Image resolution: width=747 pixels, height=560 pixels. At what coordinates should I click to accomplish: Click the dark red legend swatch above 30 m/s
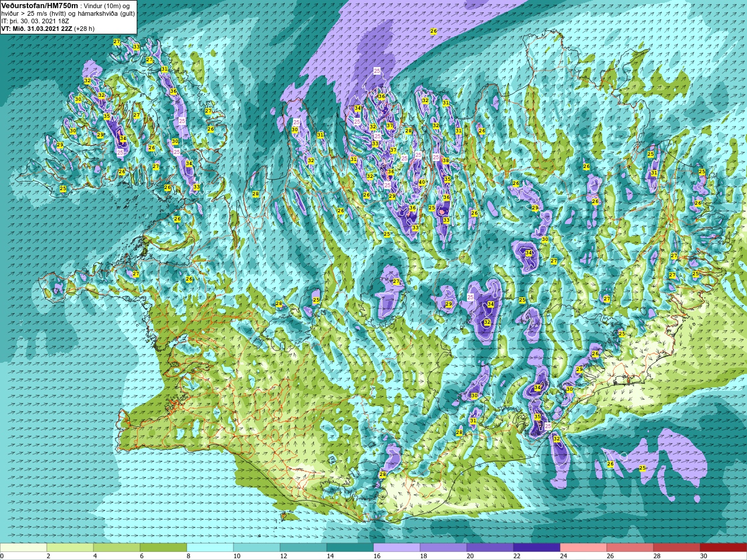point(724,548)
